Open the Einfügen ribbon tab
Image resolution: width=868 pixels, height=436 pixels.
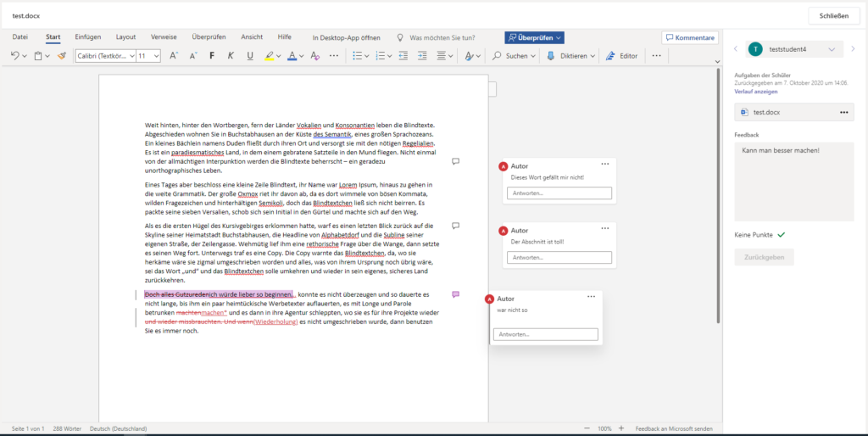88,37
